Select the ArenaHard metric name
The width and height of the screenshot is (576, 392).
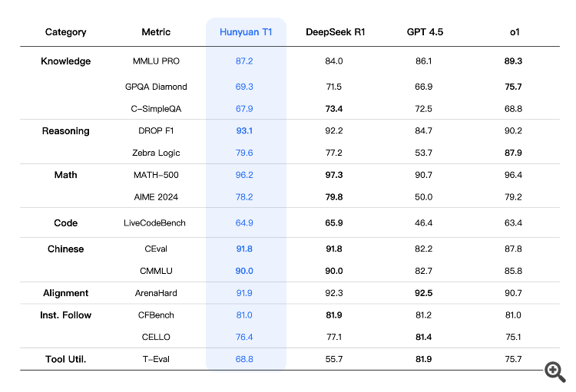pyautogui.click(x=156, y=293)
